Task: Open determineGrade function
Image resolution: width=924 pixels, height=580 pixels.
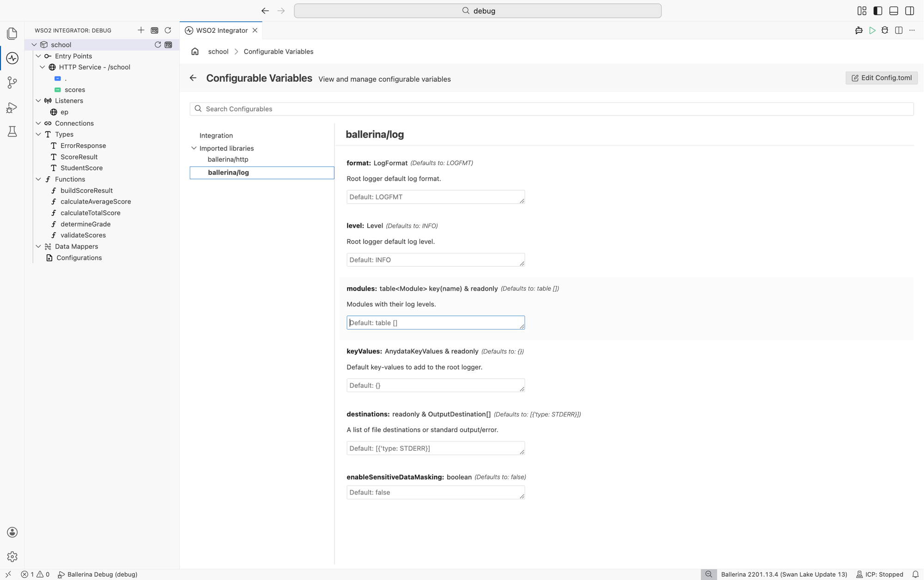Action: pyautogui.click(x=85, y=224)
